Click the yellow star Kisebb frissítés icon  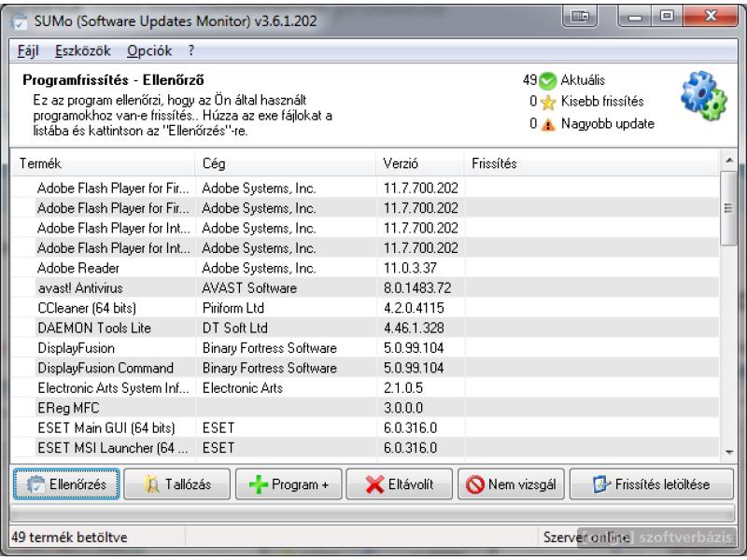pyautogui.click(x=548, y=103)
